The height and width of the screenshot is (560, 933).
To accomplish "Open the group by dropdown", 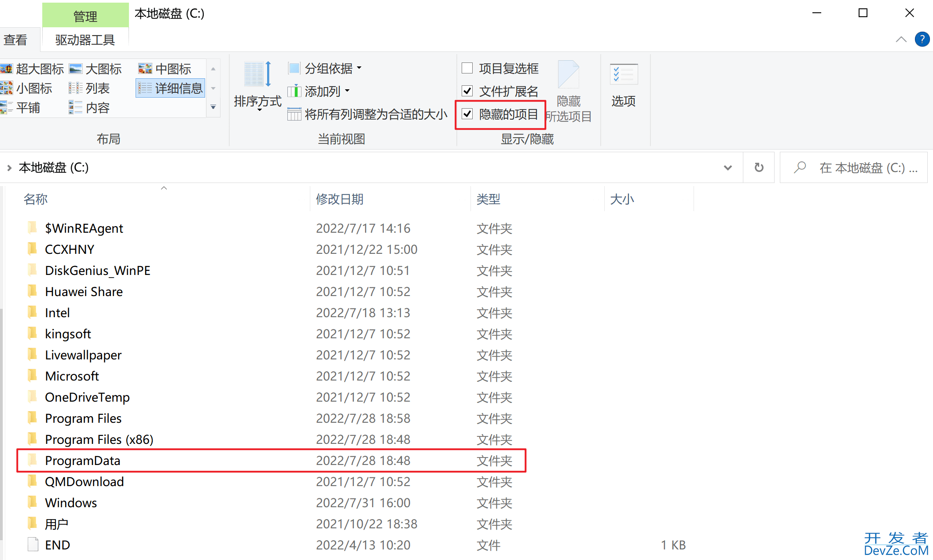I will 325,68.
